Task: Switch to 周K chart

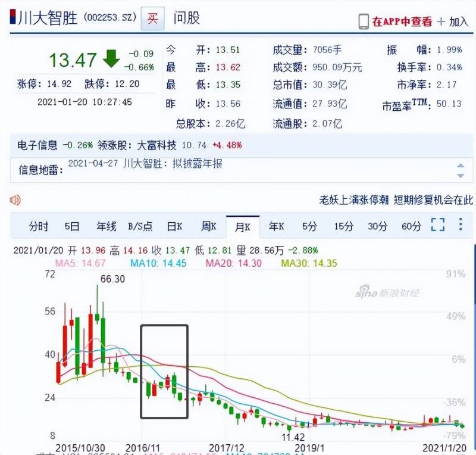Action: (209, 226)
